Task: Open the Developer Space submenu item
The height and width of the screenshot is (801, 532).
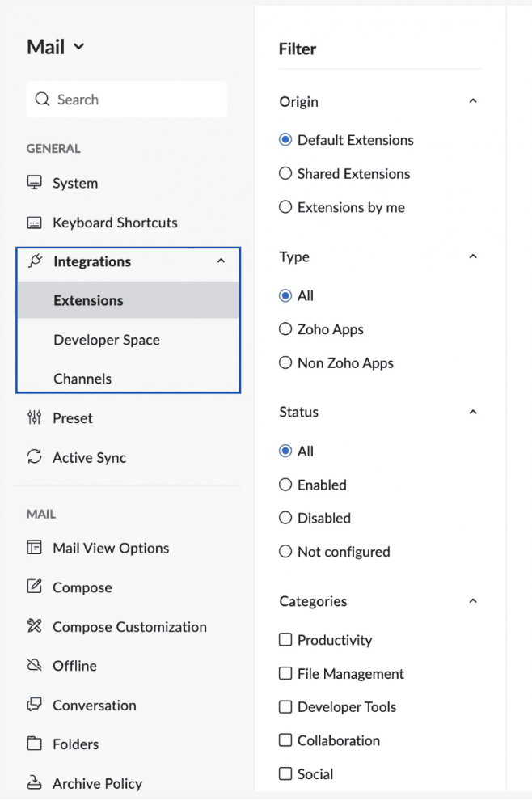Action: tap(107, 340)
